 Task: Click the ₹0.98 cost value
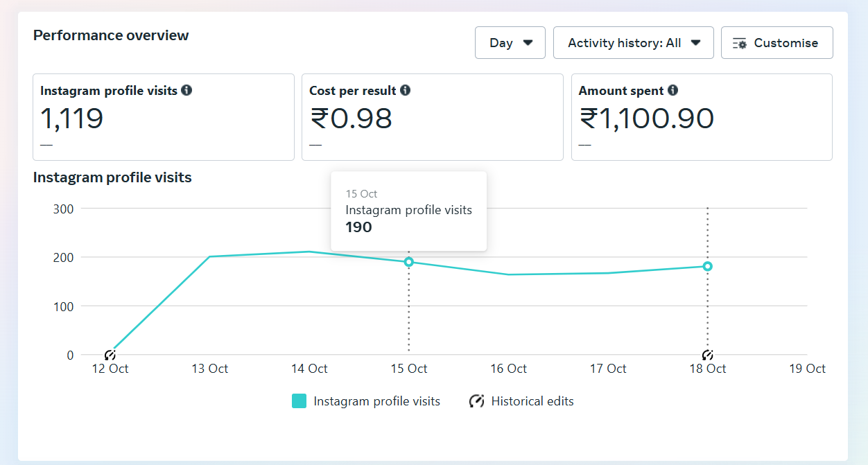351,119
